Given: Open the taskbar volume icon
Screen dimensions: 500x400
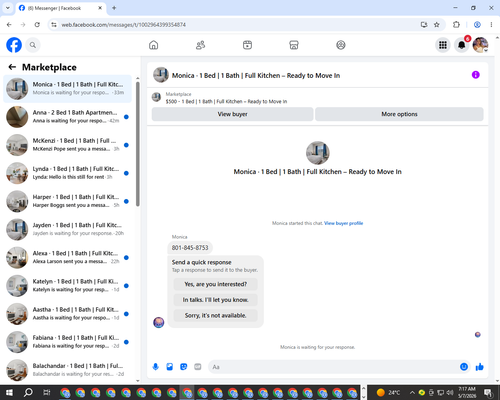Looking at the screenshot, I should (x=450, y=392).
